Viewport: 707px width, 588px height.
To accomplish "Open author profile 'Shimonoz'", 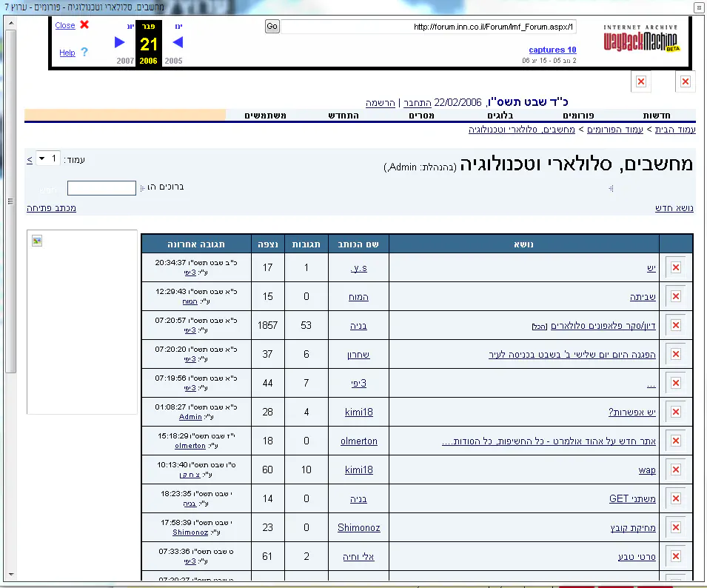I will coord(358,527).
